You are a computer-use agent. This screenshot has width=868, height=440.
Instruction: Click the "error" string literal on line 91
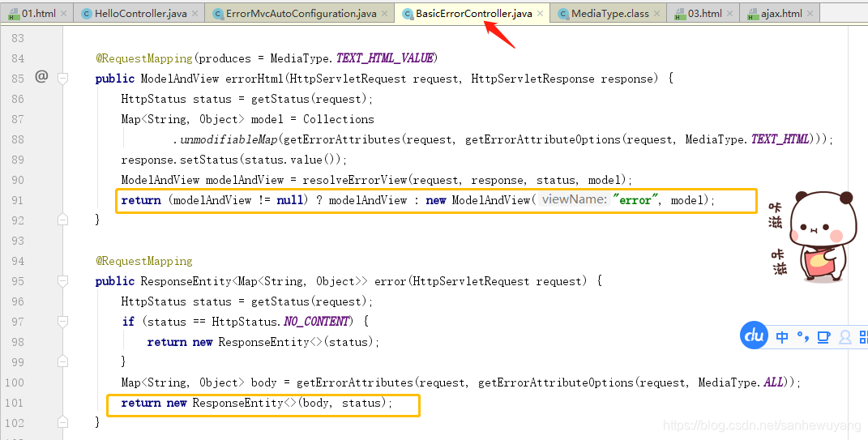(635, 200)
